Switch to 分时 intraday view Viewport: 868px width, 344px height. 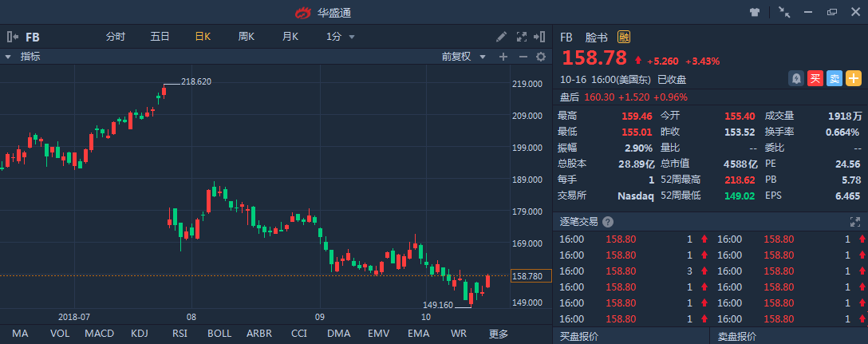click(116, 38)
